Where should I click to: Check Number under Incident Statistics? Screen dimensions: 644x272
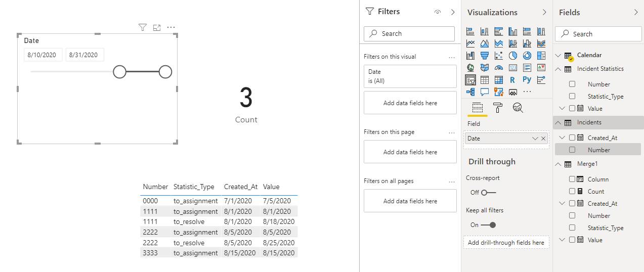point(572,84)
